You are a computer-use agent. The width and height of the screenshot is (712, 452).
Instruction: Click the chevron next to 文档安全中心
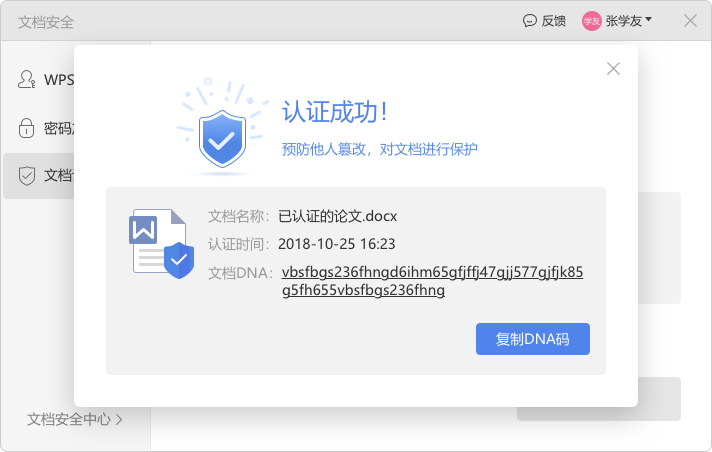pos(119,419)
